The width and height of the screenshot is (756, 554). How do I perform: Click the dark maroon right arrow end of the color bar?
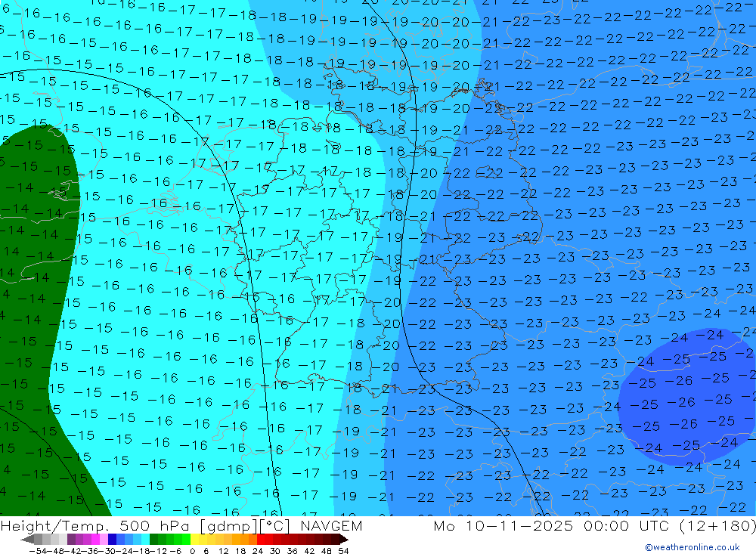pos(343,539)
